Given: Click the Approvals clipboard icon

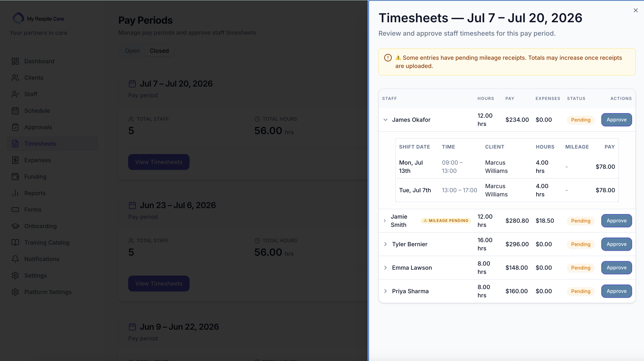Looking at the screenshot, I should 15,127.
